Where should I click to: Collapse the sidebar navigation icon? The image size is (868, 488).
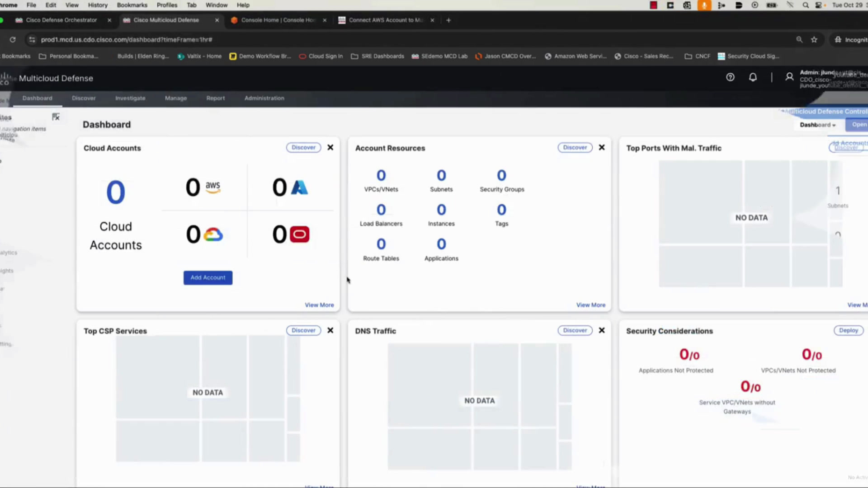(x=56, y=117)
